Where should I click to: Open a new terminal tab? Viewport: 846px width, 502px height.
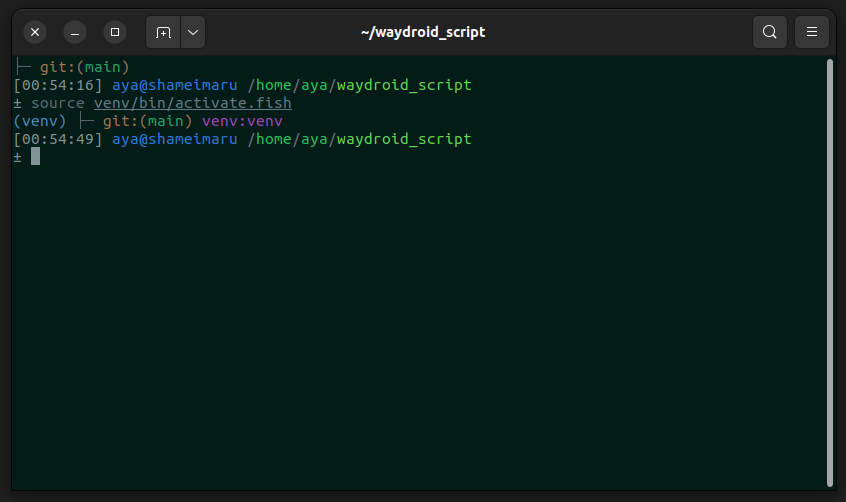tap(163, 32)
